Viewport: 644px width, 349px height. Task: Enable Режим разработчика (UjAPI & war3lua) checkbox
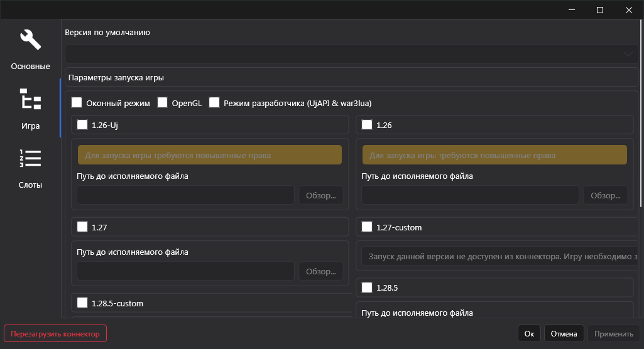tap(214, 102)
